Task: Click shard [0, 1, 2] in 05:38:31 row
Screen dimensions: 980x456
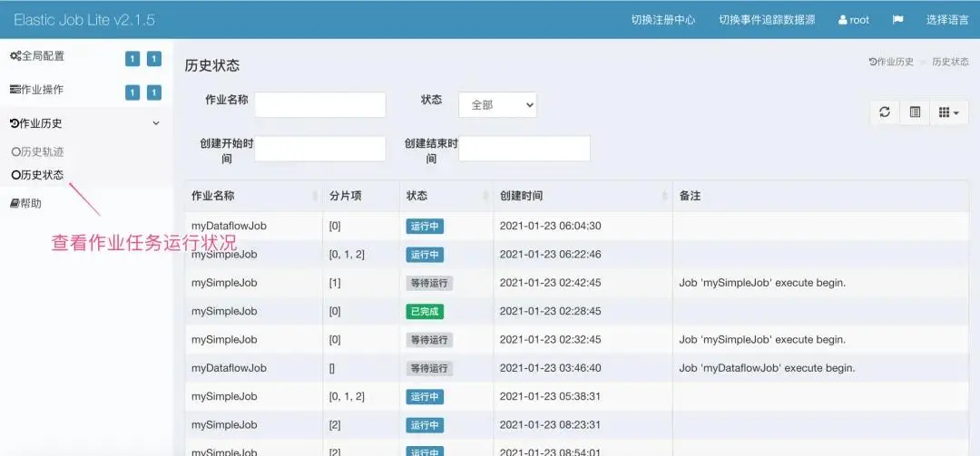Action: click(347, 397)
